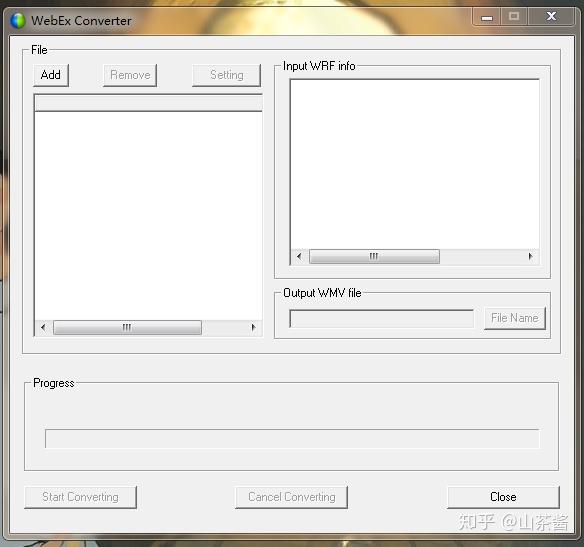Click inside the Input WRF info text area
This screenshot has height=547, width=584.
[415, 165]
